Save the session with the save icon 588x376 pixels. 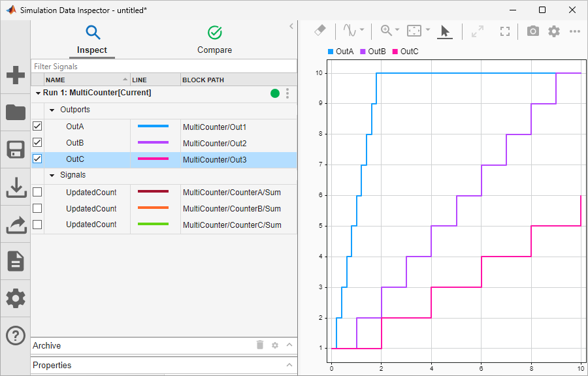point(15,149)
